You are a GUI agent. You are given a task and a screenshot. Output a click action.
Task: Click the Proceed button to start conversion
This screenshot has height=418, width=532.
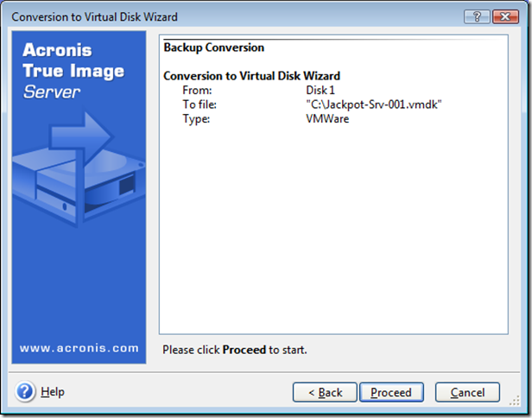pyautogui.click(x=391, y=392)
